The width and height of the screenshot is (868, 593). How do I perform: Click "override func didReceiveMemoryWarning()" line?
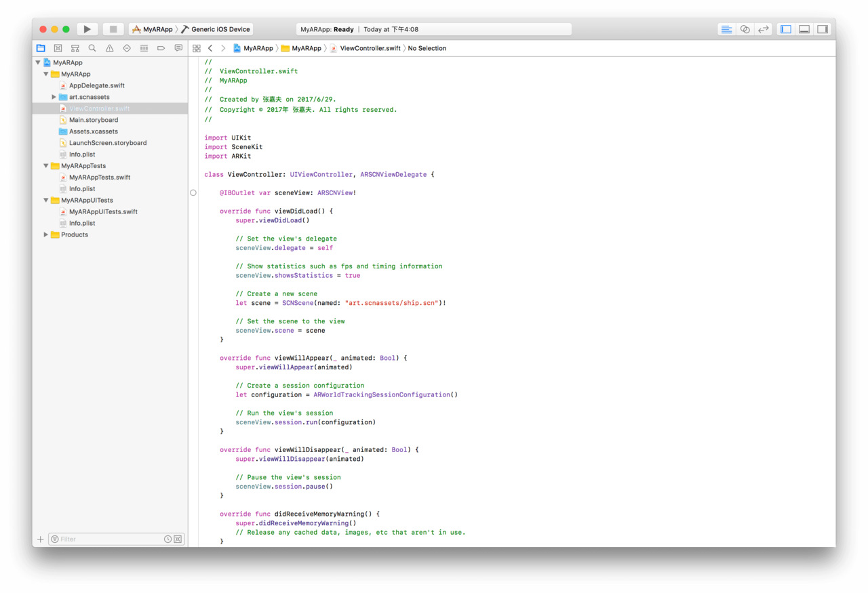299,514
